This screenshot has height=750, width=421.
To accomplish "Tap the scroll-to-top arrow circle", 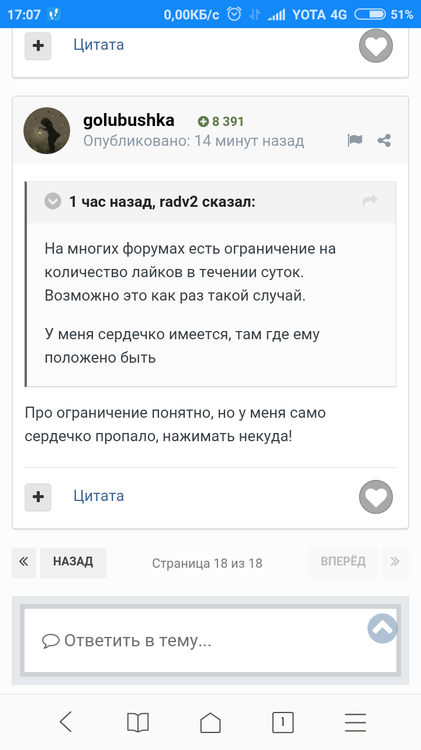I will (x=383, y=629).
